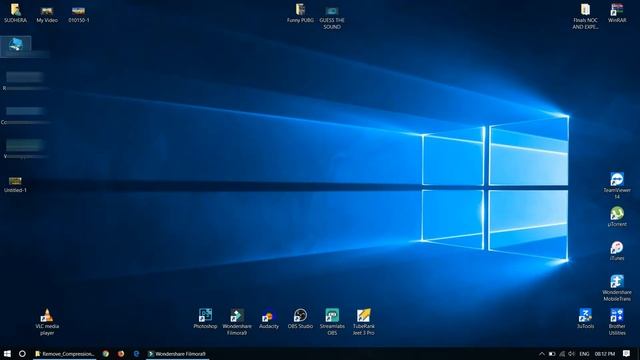The image size is (640, 360).
Task: Open the 3uTools desktop shortcut
Action: click(x=585, y=319)
